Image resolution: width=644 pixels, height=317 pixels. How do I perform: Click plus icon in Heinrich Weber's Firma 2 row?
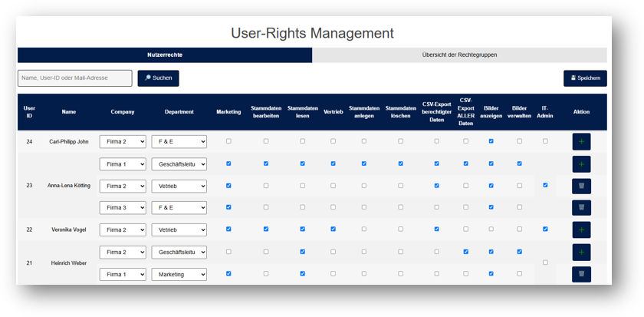[x=581, y=253]
